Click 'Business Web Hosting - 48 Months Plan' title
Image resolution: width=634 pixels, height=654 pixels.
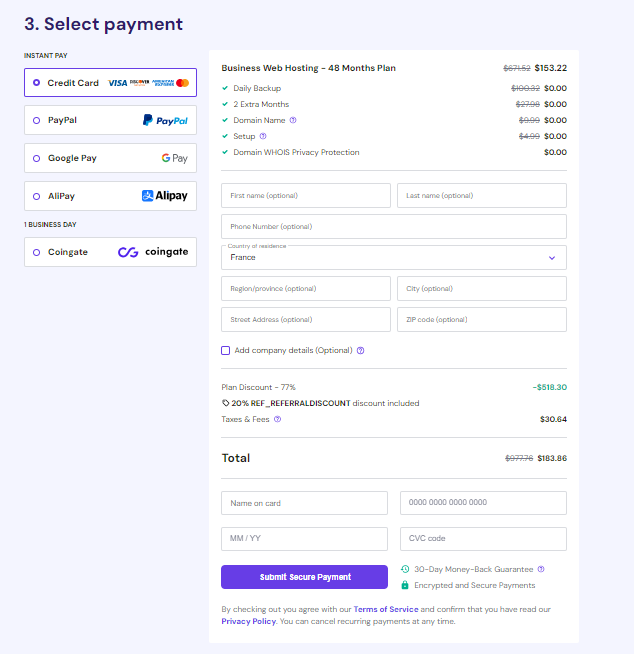point(309,68)
